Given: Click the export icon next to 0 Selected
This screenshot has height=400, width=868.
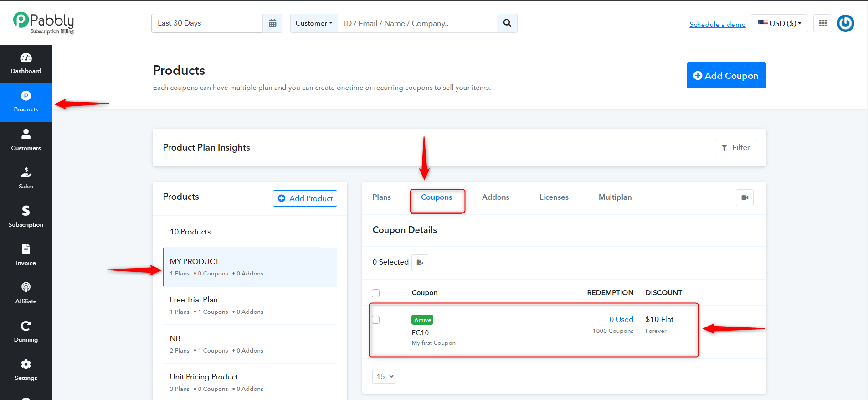Looking at the screenshot, I should pyautogui.click(x=420, y=262).
